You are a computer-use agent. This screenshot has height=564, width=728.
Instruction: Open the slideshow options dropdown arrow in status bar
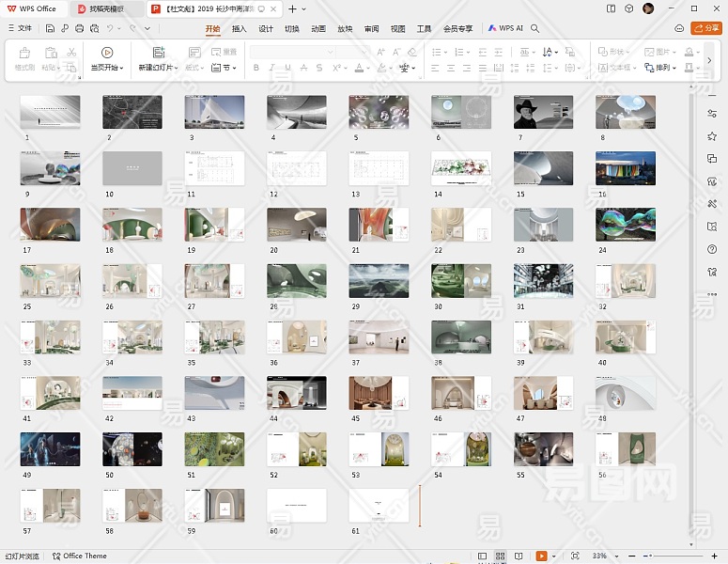554,556
